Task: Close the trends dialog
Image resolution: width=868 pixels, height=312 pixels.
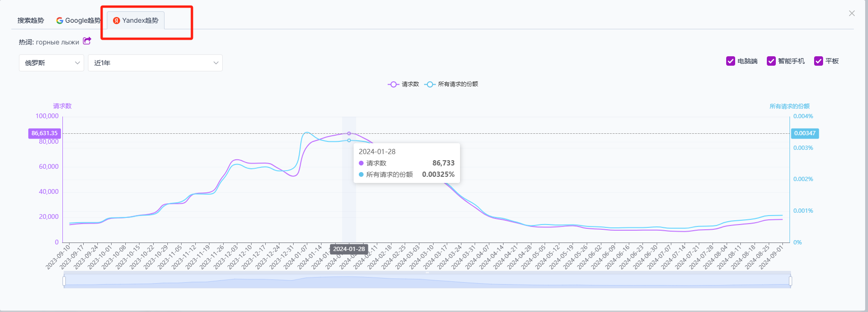Action: pyautogui.click(x=852, y=13)
